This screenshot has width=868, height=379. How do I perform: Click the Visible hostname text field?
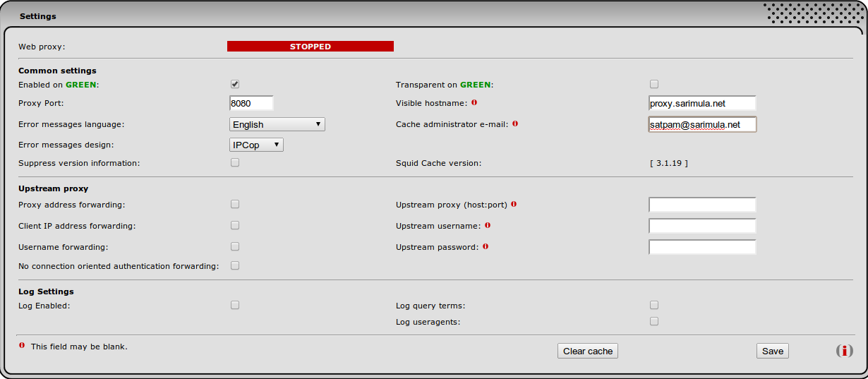pos(702,103)
